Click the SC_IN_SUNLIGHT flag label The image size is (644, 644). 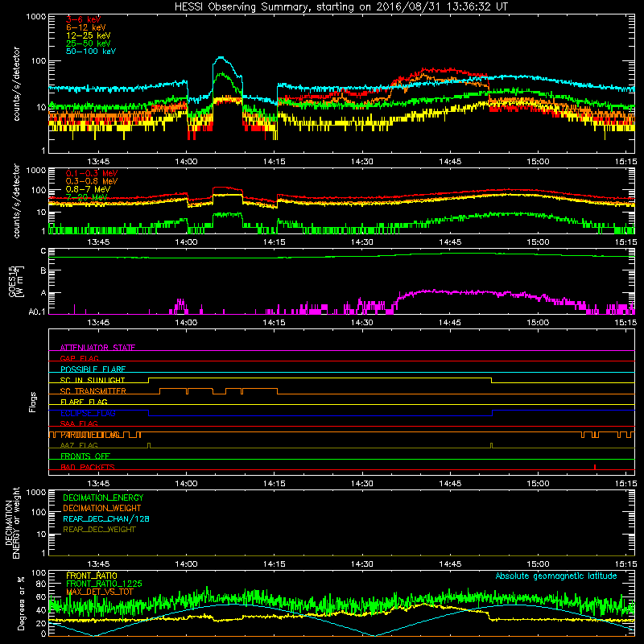pyautogui.click(x=93, y=380)
